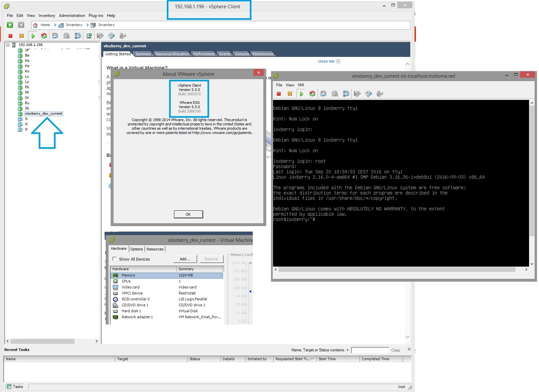Click OK in About VMware vSphere dialog
The image size is (539, 392).
188,214
